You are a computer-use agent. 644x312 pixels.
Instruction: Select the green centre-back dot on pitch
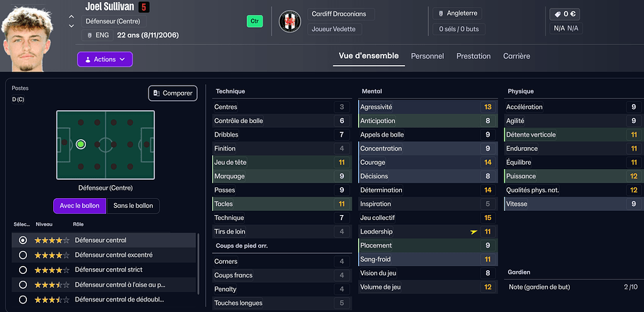pos(81,144)
